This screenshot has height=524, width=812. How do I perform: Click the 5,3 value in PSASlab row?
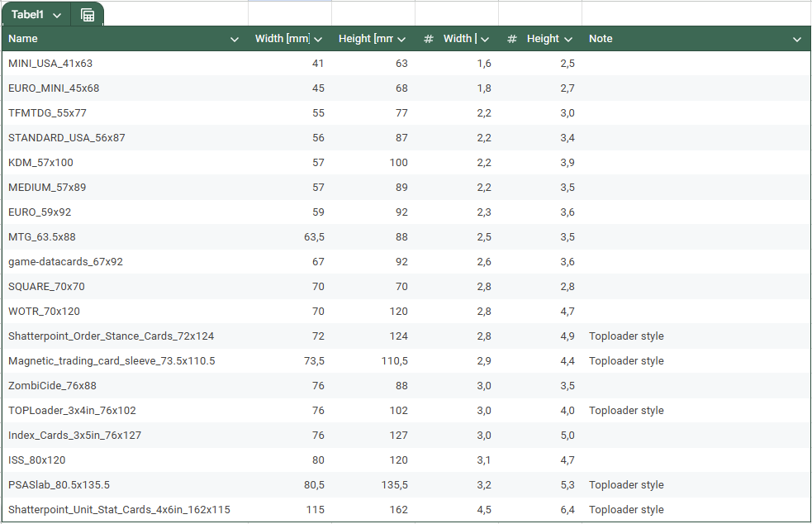567,485
